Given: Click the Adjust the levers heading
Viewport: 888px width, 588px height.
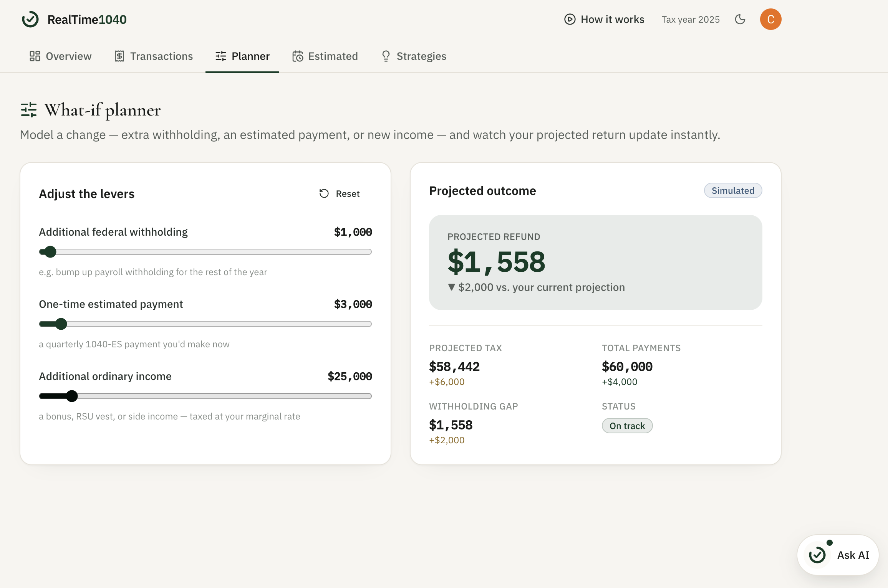Looking at the screenshot, I should (87, 194).
